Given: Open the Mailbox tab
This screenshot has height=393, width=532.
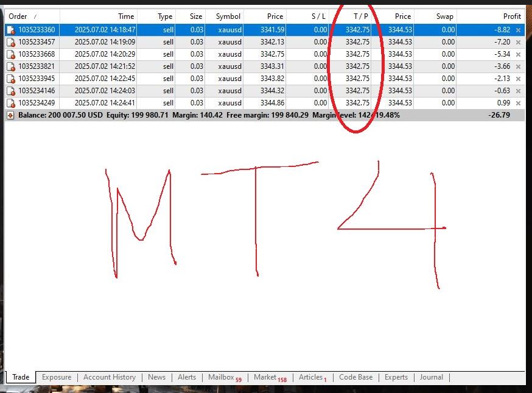Looking at the screenshot, I should (225, 377).
